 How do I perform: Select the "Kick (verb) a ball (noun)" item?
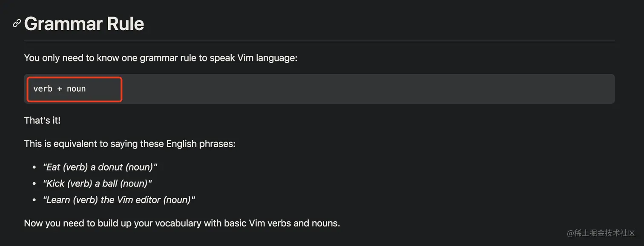(97, 183)
